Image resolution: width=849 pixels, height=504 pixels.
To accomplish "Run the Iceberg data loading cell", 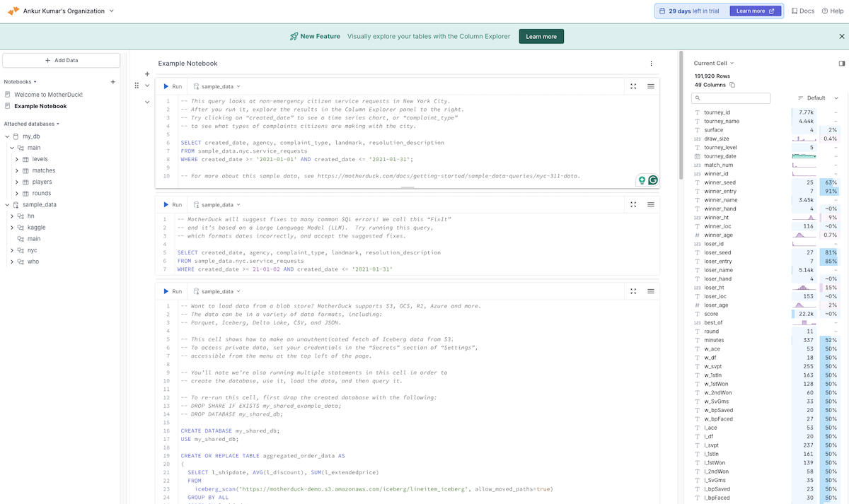I will (173, 291).
